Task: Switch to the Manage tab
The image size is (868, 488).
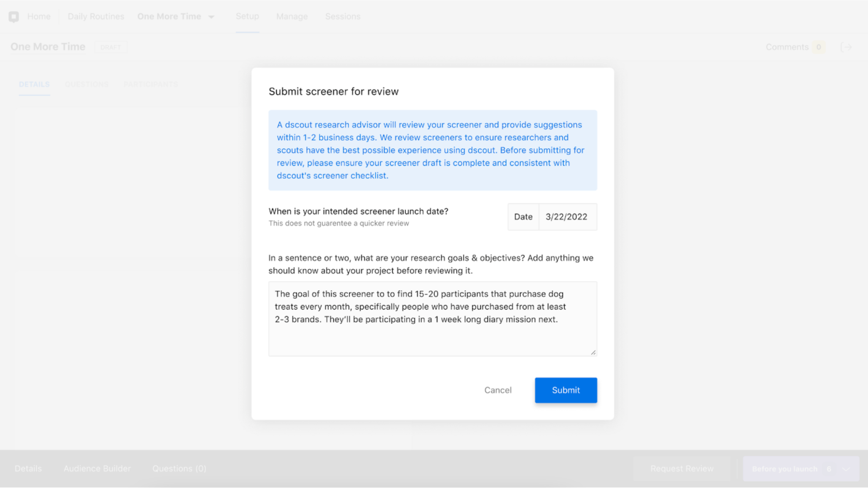Action: (292, 16)
